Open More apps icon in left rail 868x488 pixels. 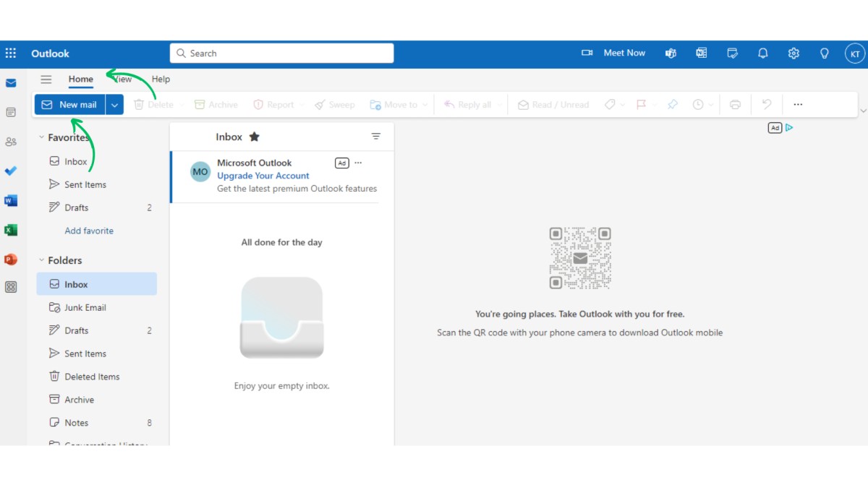pyautogui.click(x=11, y=287)
